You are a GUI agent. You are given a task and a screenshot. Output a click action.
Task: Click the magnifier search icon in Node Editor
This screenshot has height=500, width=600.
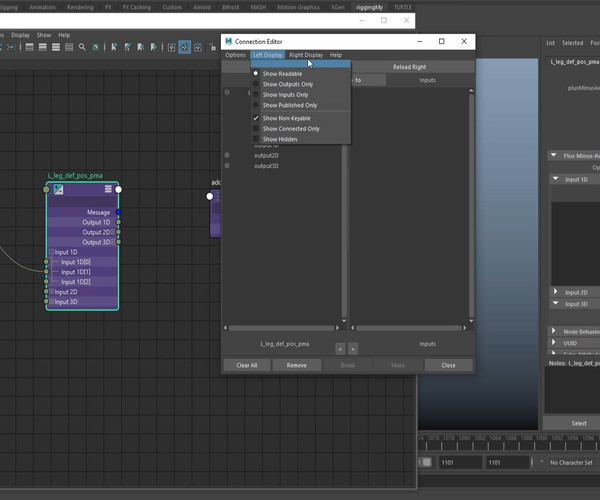(82, 47)
